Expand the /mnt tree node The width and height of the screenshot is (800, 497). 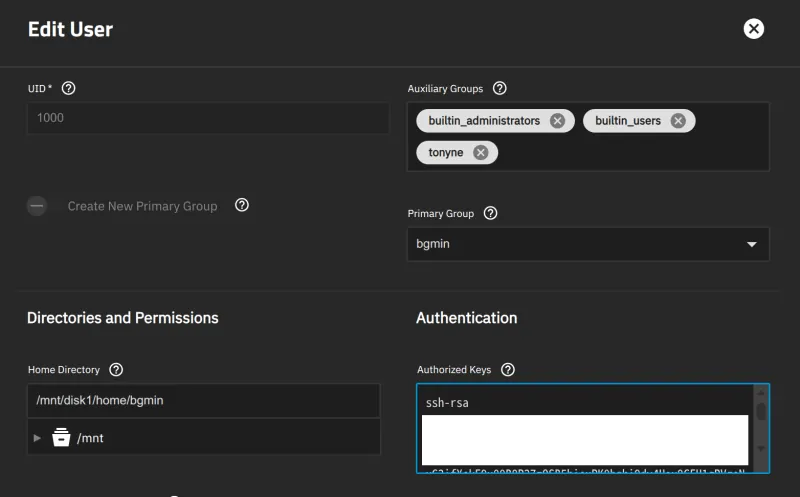37,438
